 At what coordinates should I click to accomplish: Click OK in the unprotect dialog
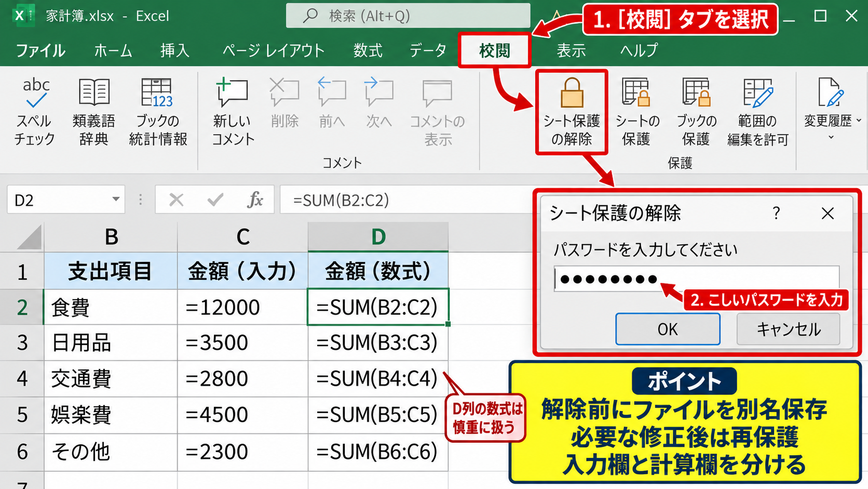point(668,329)
